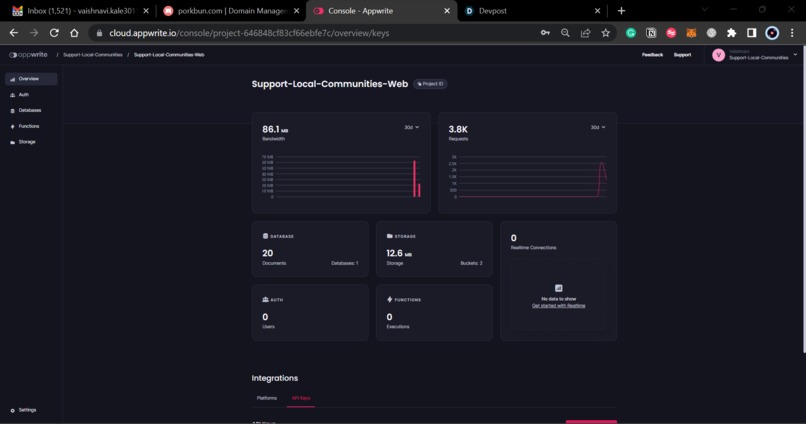
Task: Click the Functions card lightning icon
Action: (x=389, y=299)
